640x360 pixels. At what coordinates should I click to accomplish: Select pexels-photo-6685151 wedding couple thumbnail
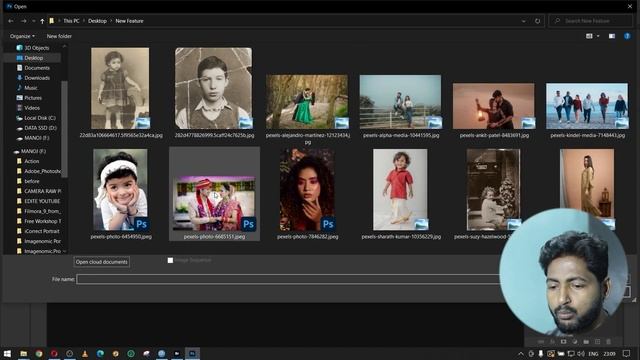coord(214,203)
